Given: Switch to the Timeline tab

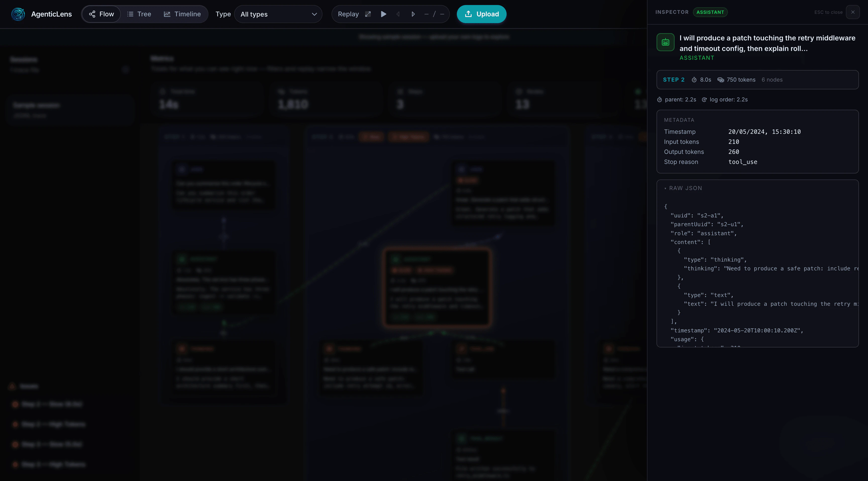Looking at the screenshot, I should coord(182,14).
